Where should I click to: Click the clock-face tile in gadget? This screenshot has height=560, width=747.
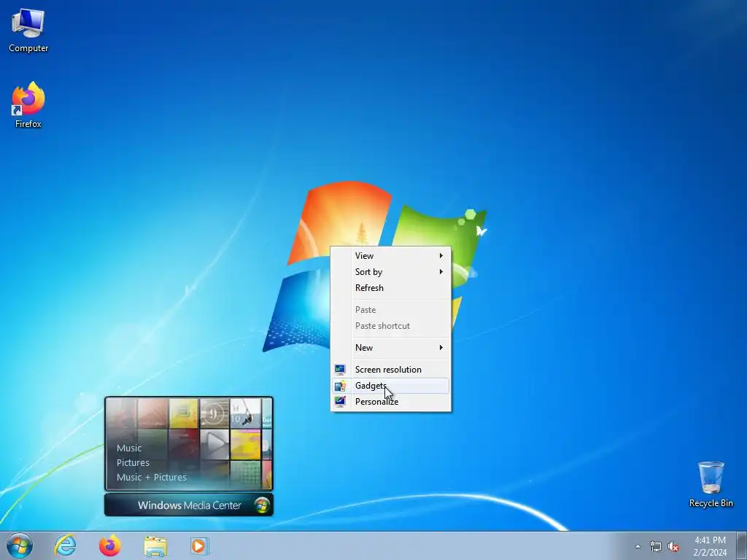click(x=214, y=413)
